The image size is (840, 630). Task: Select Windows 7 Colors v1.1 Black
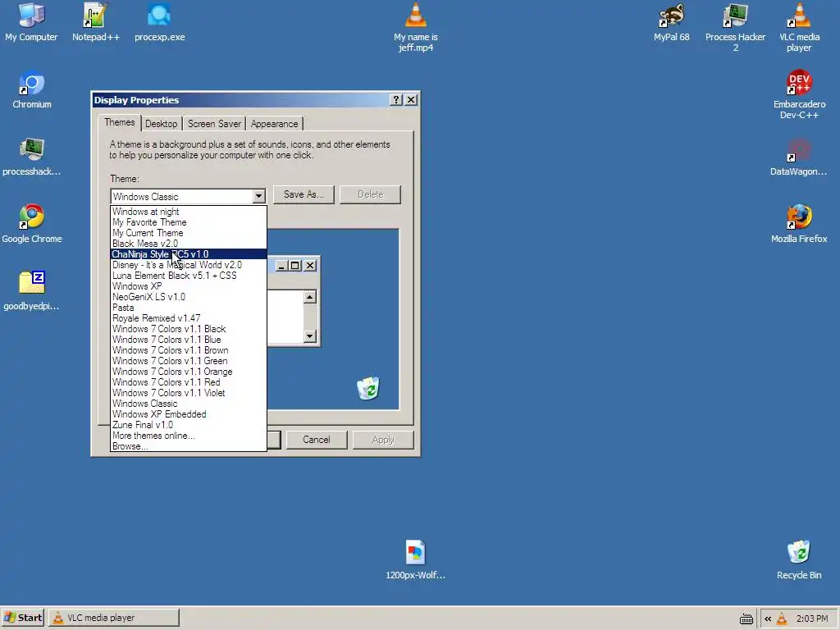(189, 329)
